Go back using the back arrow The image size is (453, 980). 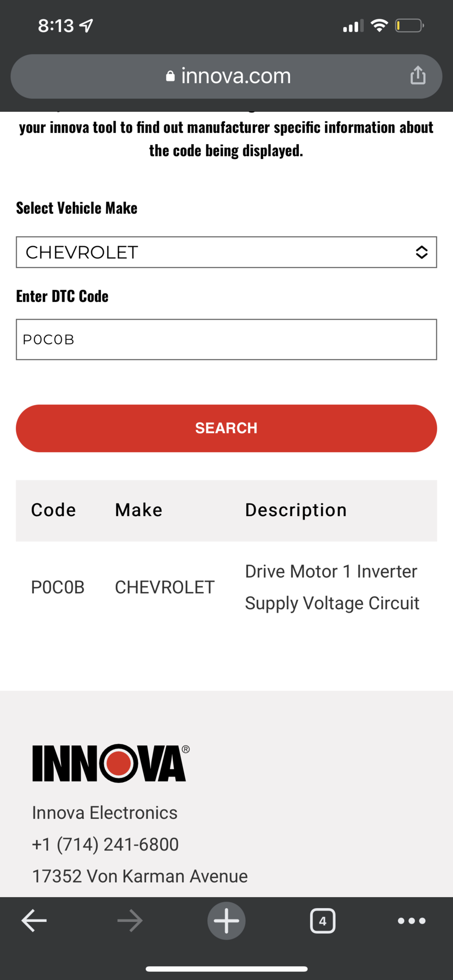(34, 920)
